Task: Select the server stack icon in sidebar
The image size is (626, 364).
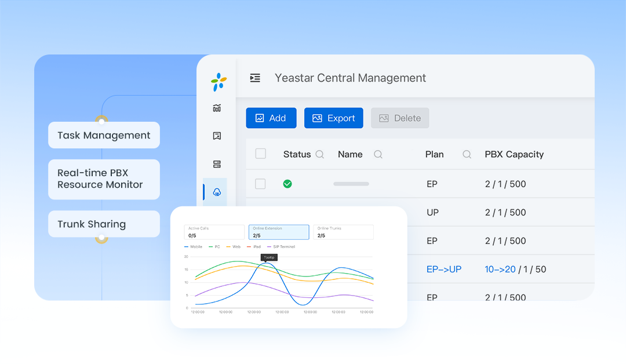Action: 217,164
